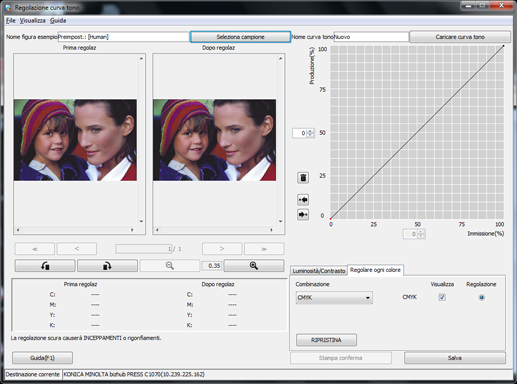Click the top-right endpoint of tone curve
Viewport: 517px width, 384px height.
503,46
